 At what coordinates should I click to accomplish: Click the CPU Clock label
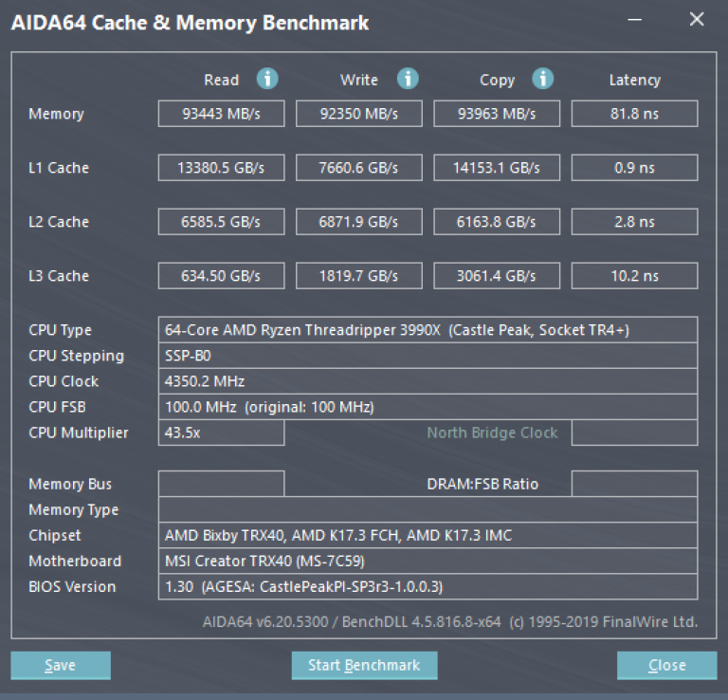[x=64, y=381]
